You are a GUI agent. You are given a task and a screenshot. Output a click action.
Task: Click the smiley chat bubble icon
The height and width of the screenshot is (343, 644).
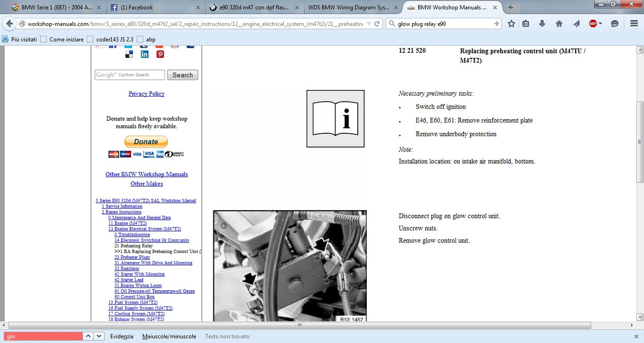pos(614,24)
